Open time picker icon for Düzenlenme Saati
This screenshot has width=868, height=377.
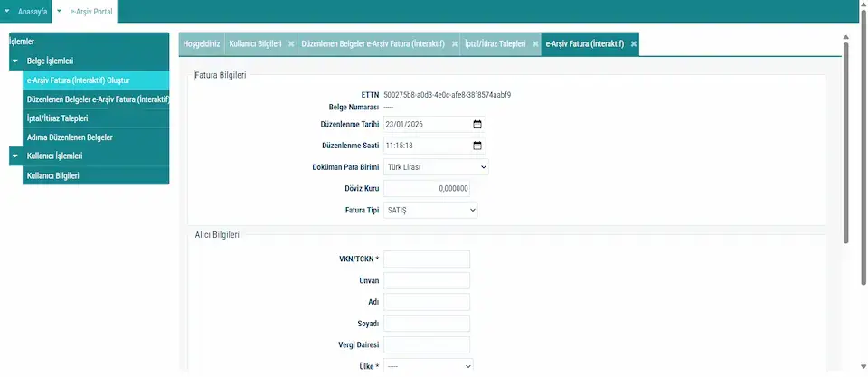pyautogui.click(x=477, y=145)
